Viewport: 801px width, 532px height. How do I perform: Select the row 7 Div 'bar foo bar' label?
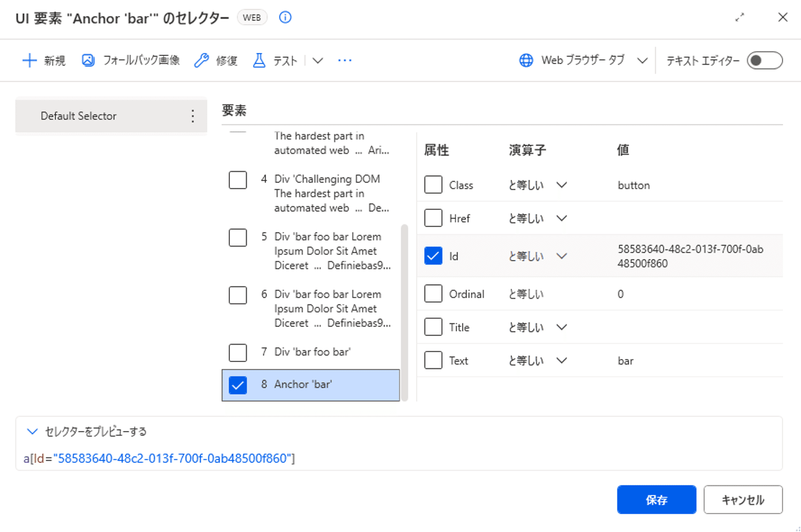[312, 352]
